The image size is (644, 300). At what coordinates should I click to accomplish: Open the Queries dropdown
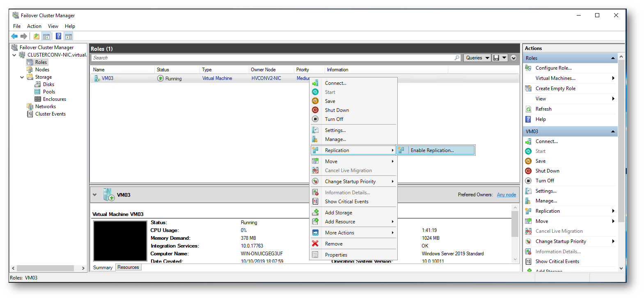pos(477,58)
